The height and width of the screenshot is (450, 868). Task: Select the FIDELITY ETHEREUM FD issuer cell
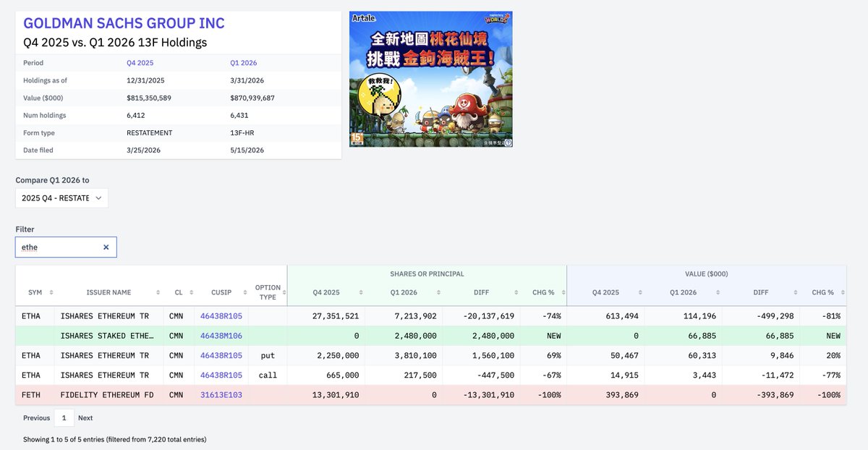pos(109,395)
